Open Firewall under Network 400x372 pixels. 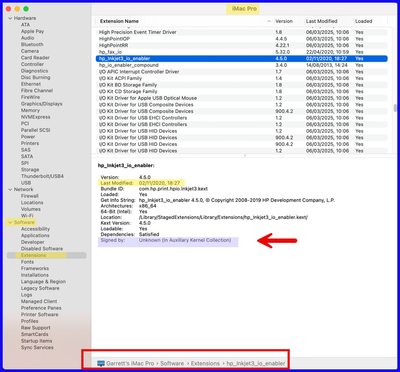click(30, 196)
